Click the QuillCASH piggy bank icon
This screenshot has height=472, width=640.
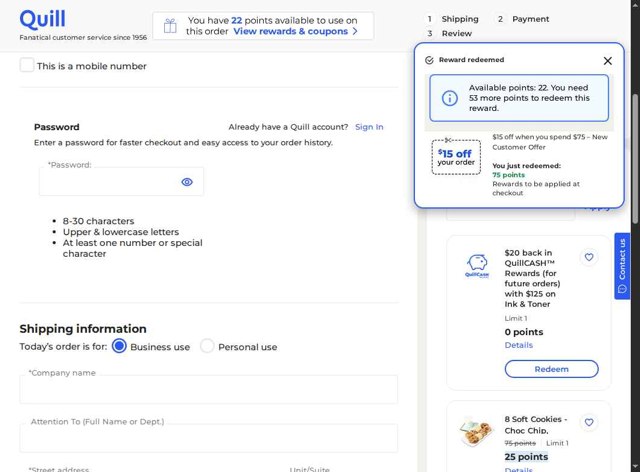pos(477,265)
